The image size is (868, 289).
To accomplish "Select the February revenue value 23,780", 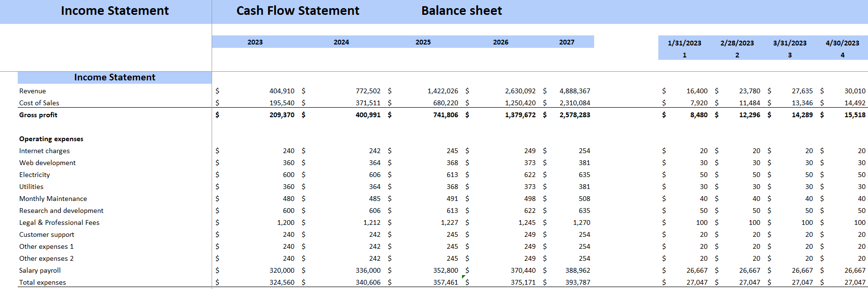I will coord(750,91).
